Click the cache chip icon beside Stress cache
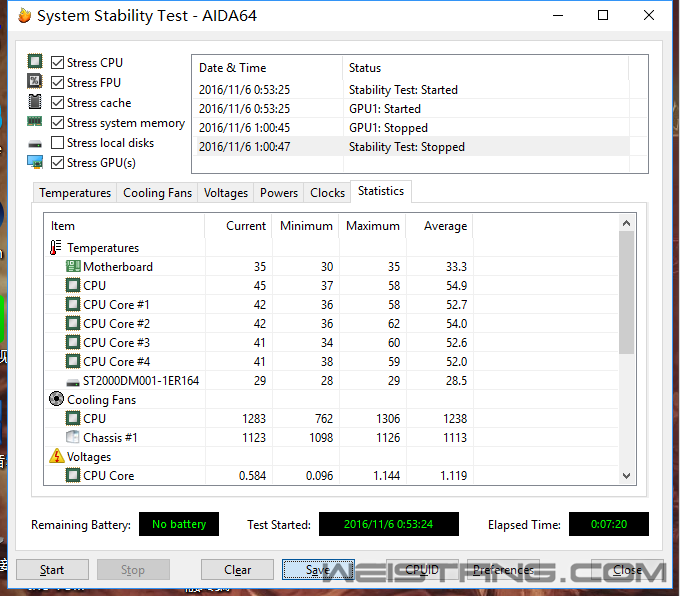 click(35, 102)
